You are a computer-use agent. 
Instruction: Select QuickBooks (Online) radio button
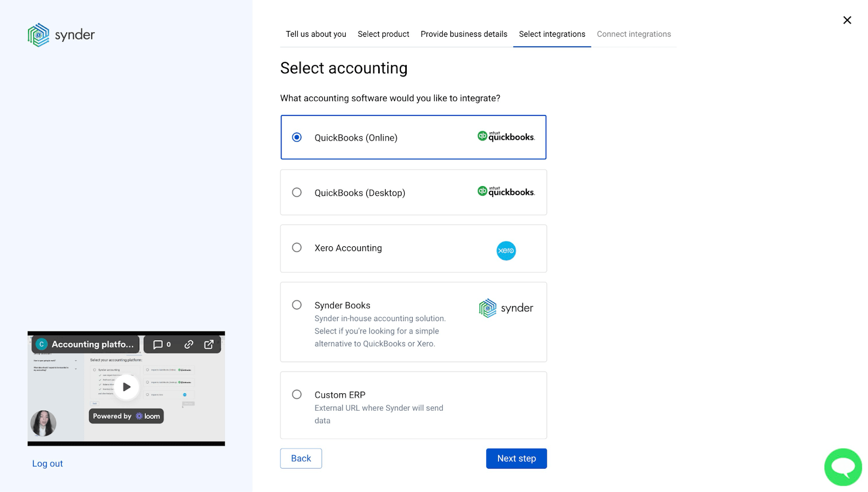pos(297,137)
